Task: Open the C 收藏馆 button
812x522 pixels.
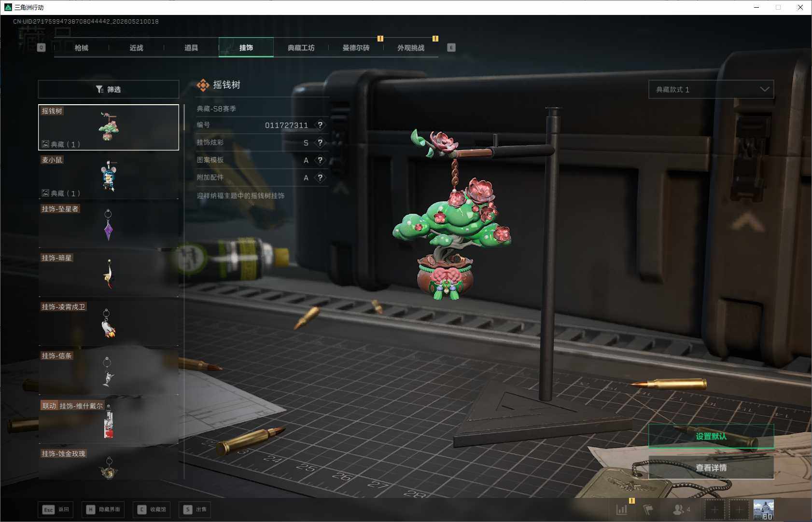Action: (152, 509)
